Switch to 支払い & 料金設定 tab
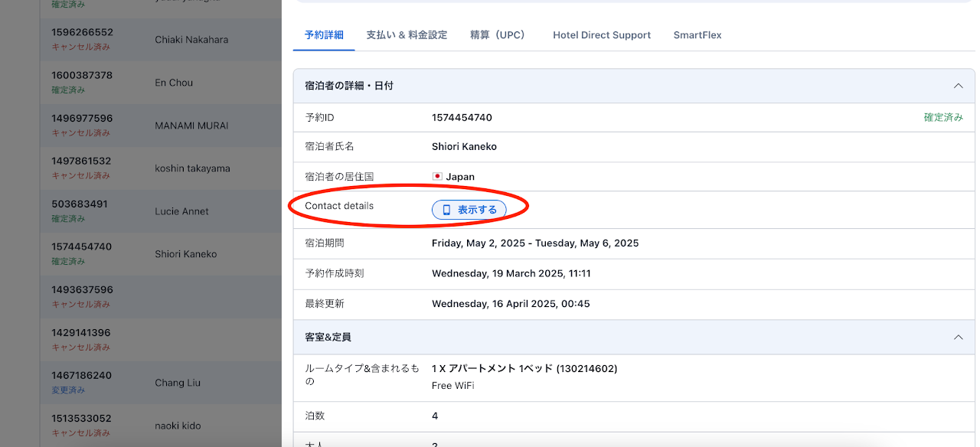This screenshot has height=447, width=980. pyautogui.click(x=407, y=35)
